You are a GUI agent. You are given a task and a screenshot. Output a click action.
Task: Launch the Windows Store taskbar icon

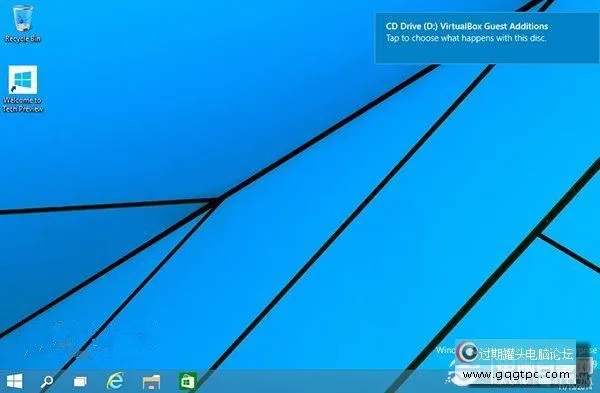[188, 381]
